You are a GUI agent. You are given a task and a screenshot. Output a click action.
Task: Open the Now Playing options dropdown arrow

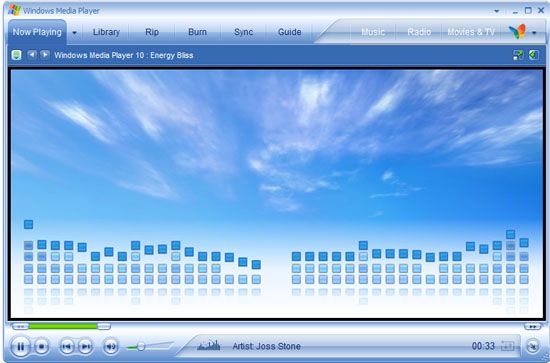[x=74, y=33]
